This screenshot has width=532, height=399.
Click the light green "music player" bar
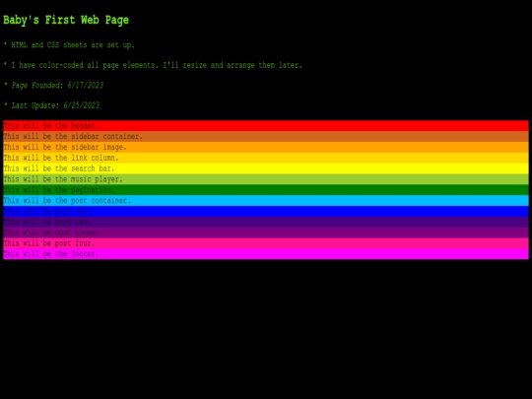[x=266, y=179]
